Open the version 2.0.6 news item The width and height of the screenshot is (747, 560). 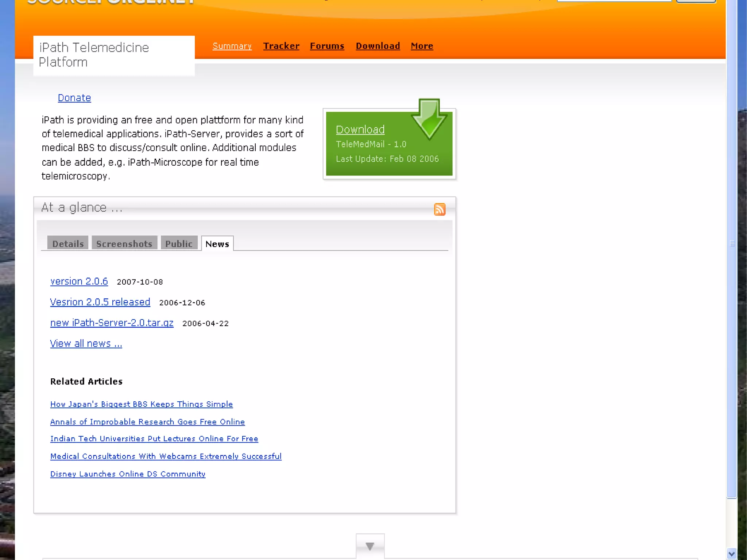point(79,281)
